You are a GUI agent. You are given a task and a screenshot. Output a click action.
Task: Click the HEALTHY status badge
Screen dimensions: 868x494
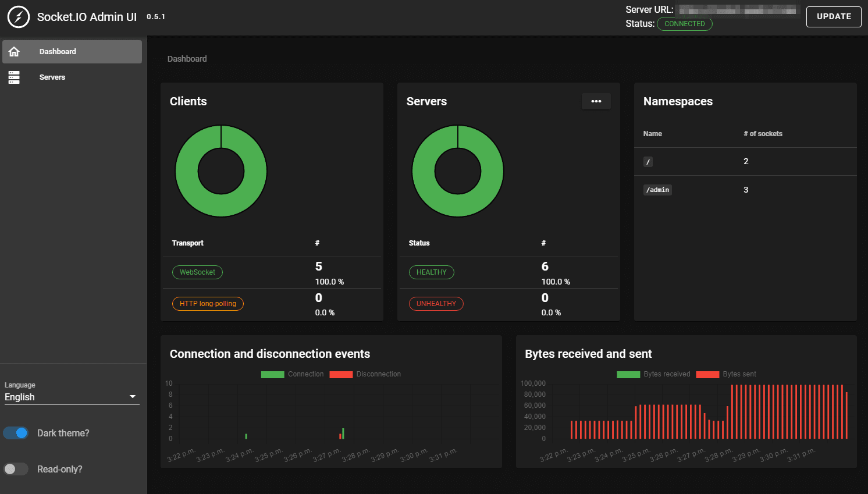pyautogui.click(x=432, y=272)
